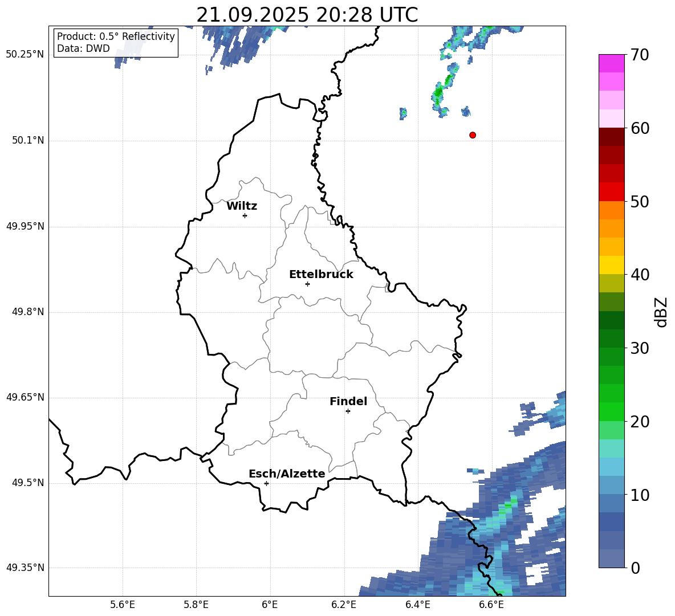675x616 pixels.
Task: Click the 6°E longitude label
Action: click(x=270, y=605)
